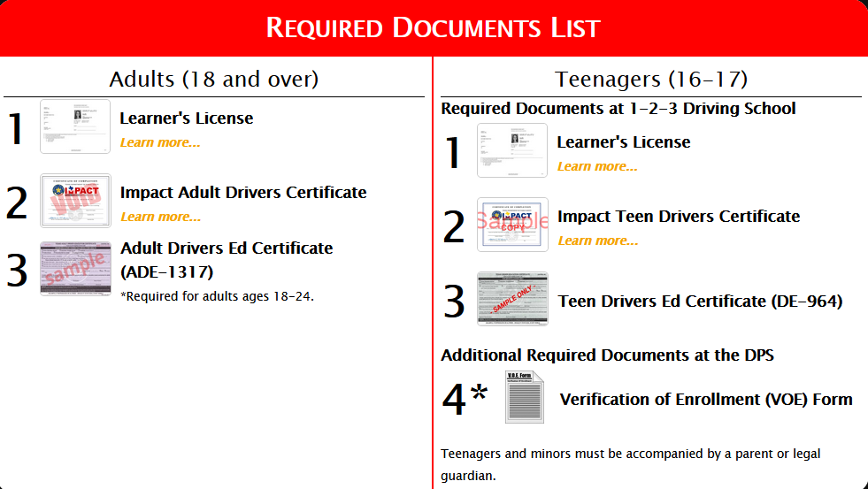Image resolution: width=868 pixels, height=489 pixels.
Task: Click the parent or legal guardian notice text
Action: (x=631, y=464)
